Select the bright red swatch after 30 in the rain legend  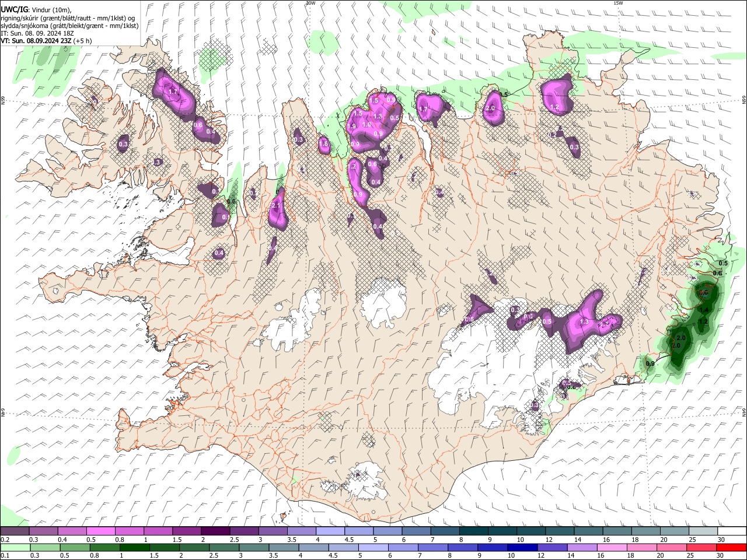731,547
